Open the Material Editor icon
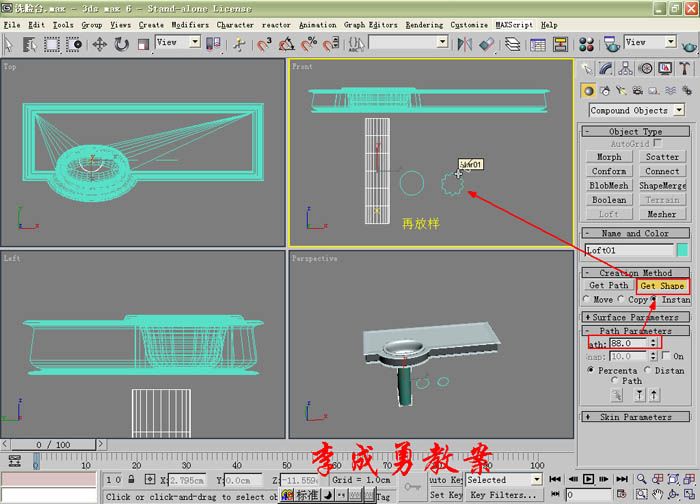Viewport: 700px width, 504px height. (x=586, y=44)
